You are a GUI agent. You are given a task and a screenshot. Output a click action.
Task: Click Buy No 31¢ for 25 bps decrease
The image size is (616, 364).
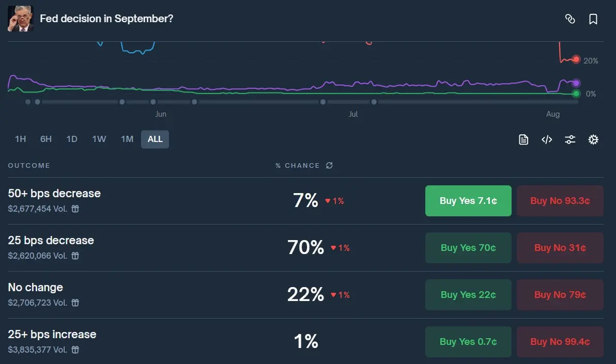click(560, 248)
